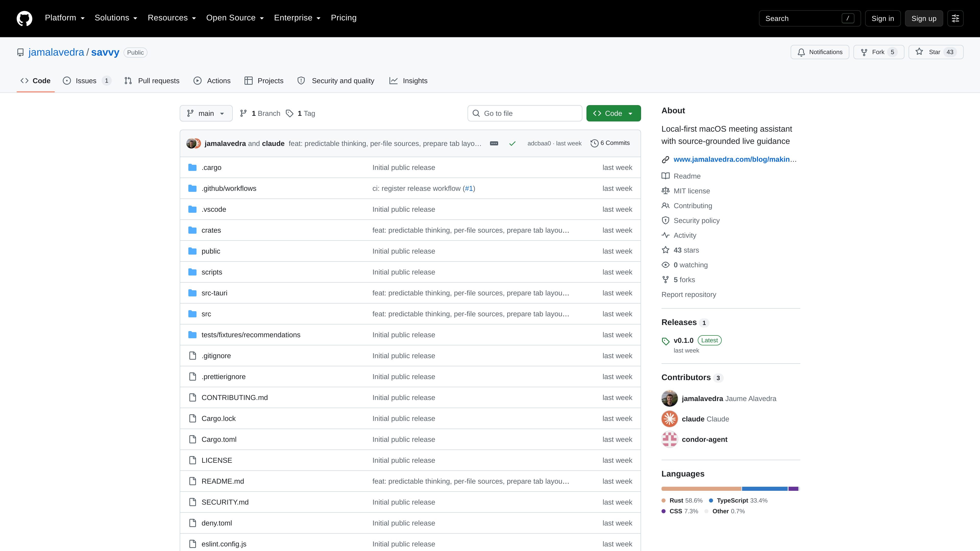The width and height of the screenshot is (980, 551).
Task: Switch to the Code tab
Action: tap(35, 81)
